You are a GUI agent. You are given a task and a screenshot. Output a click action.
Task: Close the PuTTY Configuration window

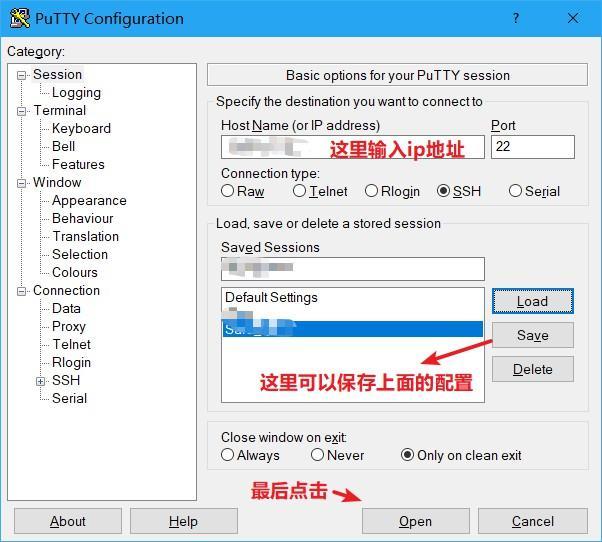(x=573, y=18)
